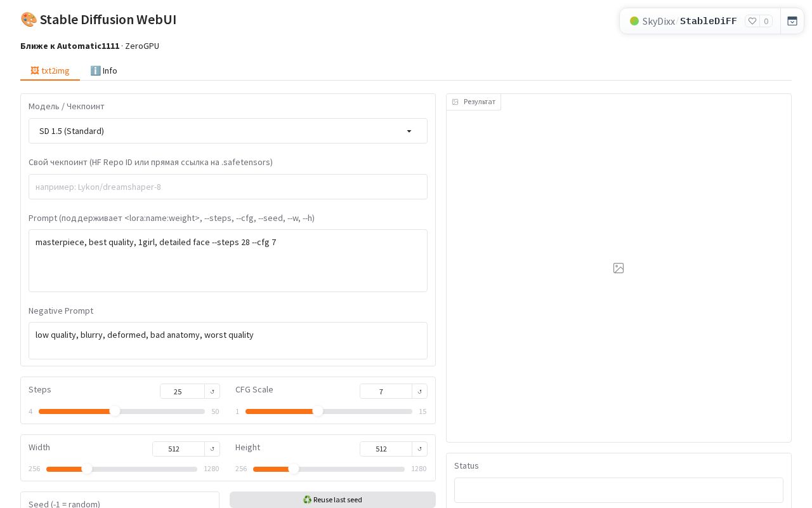Reset the Width value with its arrow icon

(x=213, y=449)
